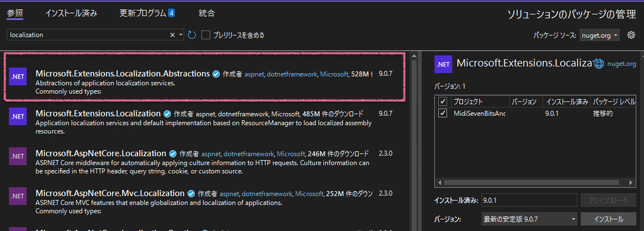Click aspnet author link of Localization.Abstractions

point(255,75)
